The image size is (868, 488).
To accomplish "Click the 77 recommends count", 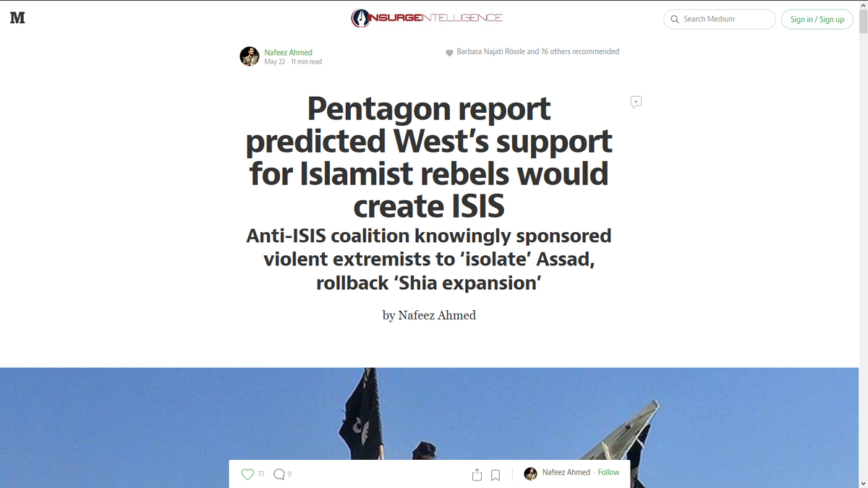I will coord(261,474).
